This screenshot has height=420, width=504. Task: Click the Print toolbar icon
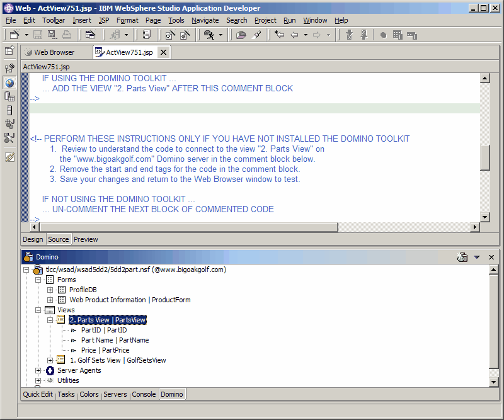click(67, 35)
